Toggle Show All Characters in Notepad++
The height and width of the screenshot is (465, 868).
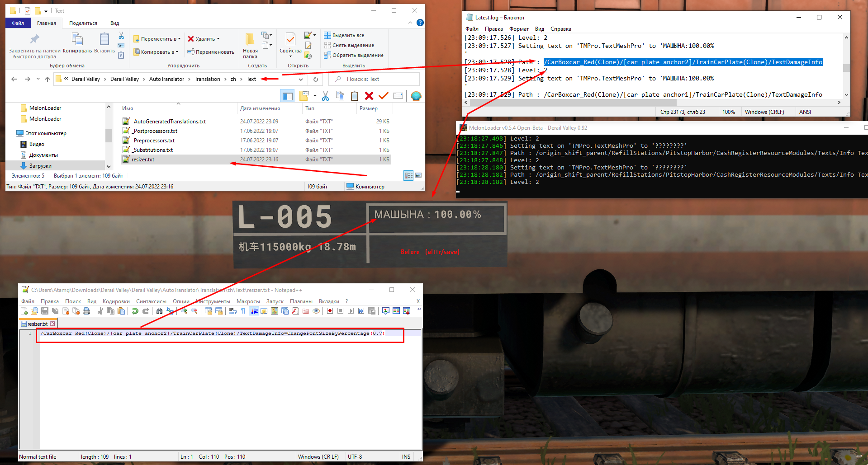point(242,311)
